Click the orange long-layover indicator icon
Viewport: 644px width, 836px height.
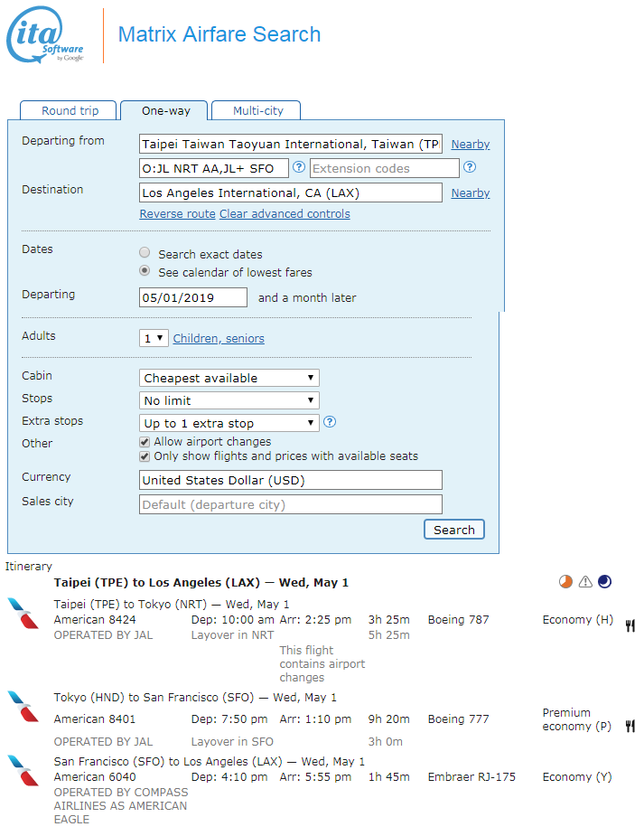coord(565,582)
